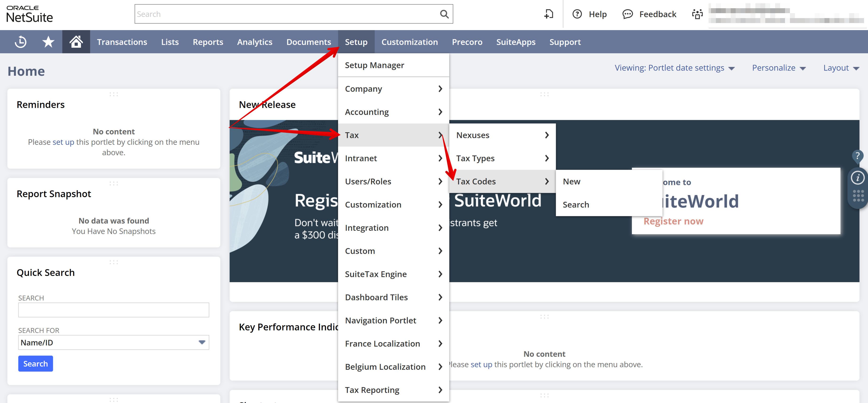Select Tax Reporting menu item
Viewport: 868px width, 403px height.
pyautogui.click(x=393, y=390)
